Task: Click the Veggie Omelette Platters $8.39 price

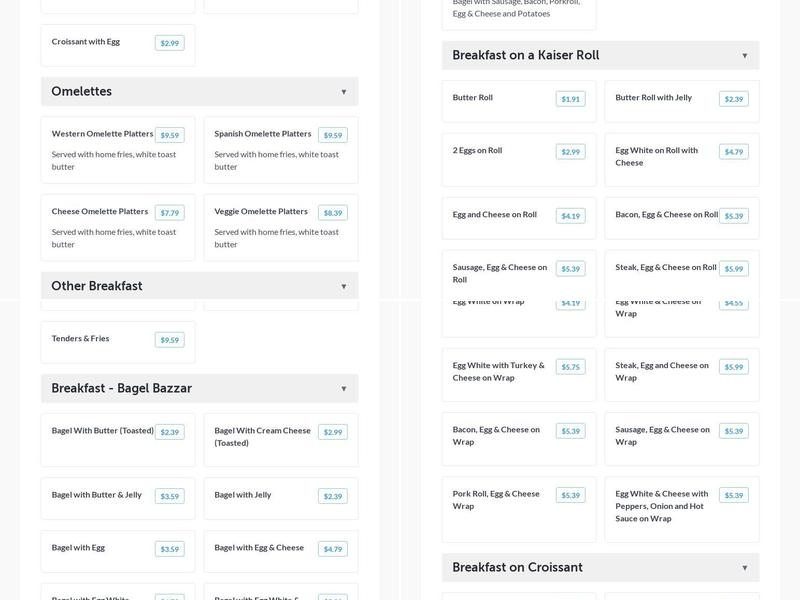Action: pos(332,213)
